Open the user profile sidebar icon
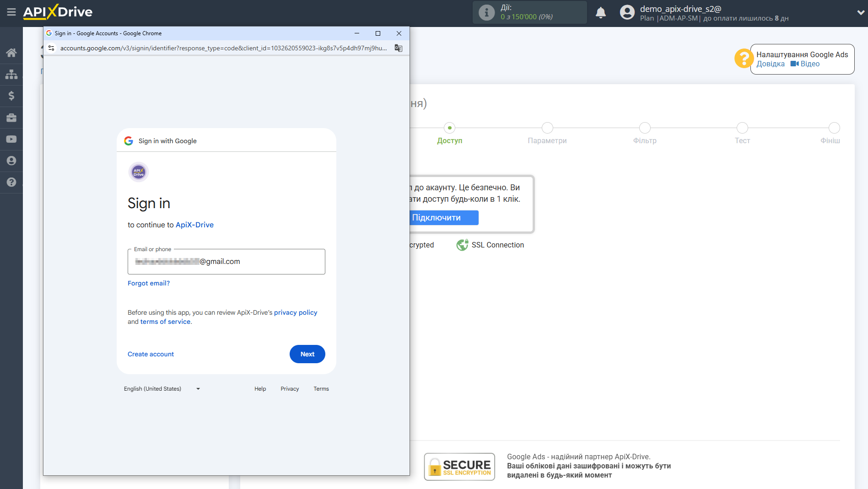This screenshot has height=489, width=868. (x=11, y=161)
